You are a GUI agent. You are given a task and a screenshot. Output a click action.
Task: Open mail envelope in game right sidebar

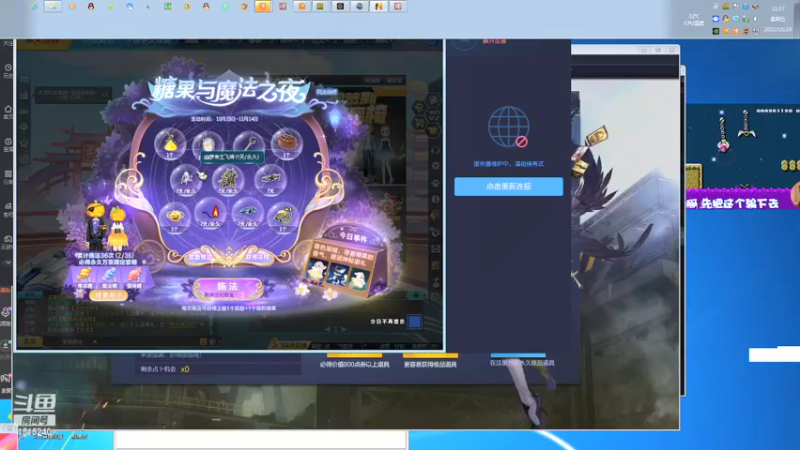pos(435,249)
